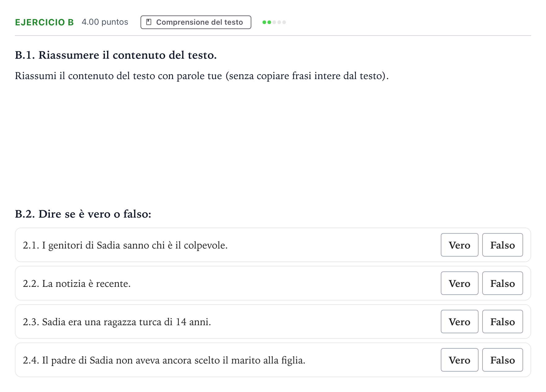The height and width of the screenshot is (392, 546).
Task: Click the 4.00 puntos label
Action: 105,22
